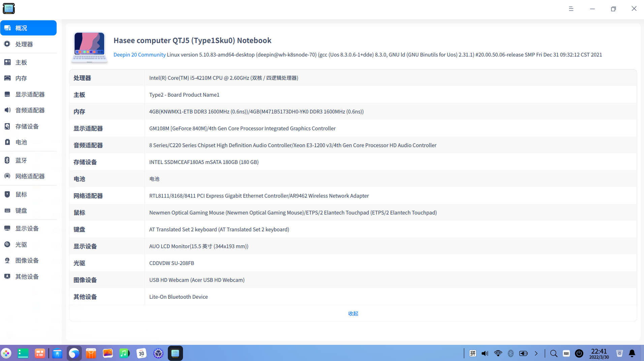Open the App Store dock icon
Image resolution: width=644 pixels, height=361 pixels.
coord(91,353)
